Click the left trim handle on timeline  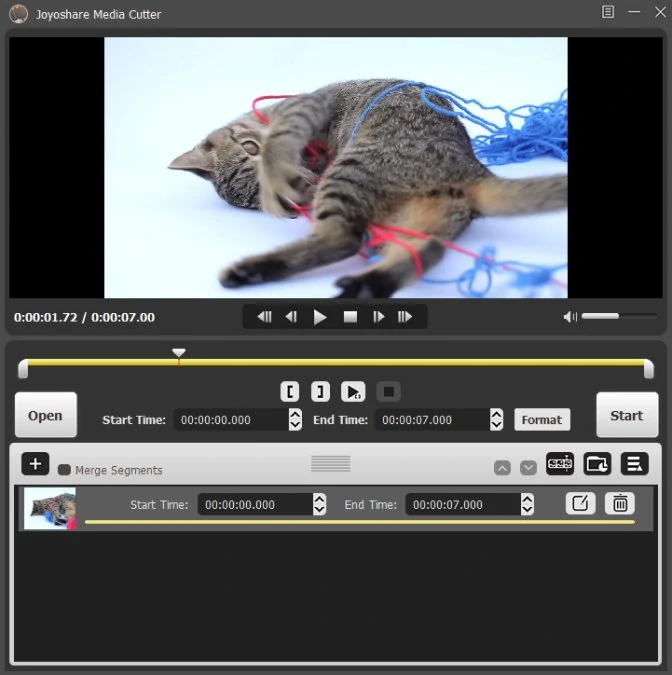pos(23,369)
